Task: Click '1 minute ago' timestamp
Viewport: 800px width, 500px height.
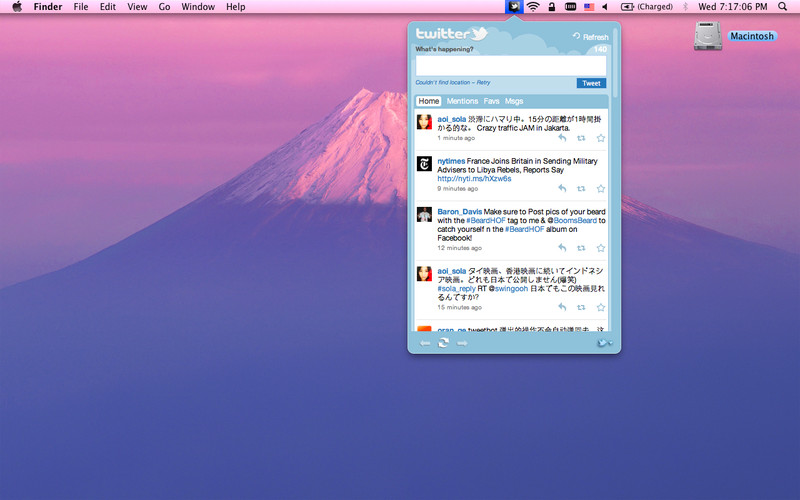Action: [456, 138]
